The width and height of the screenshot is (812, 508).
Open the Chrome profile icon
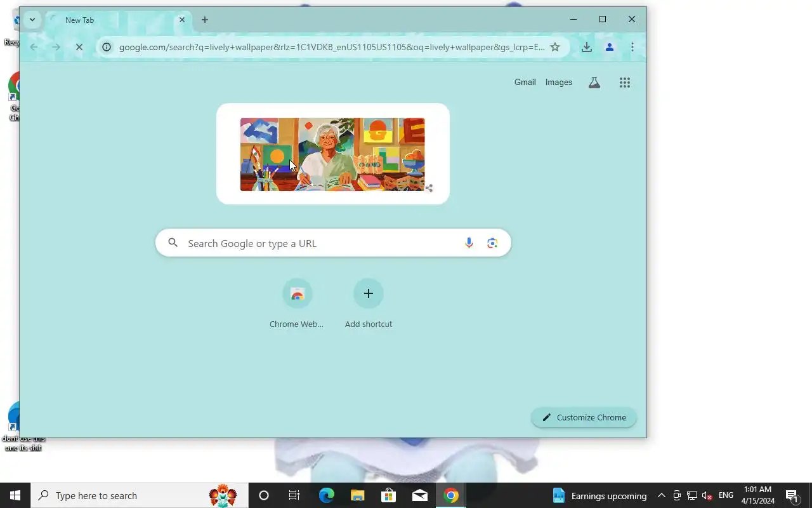[610, 47]
